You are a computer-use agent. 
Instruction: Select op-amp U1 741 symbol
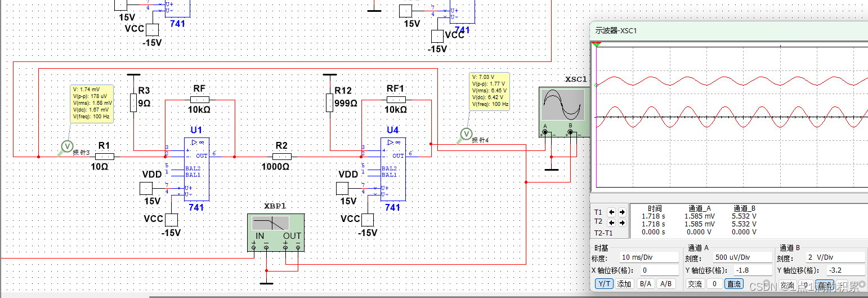[x=196, y=169]
